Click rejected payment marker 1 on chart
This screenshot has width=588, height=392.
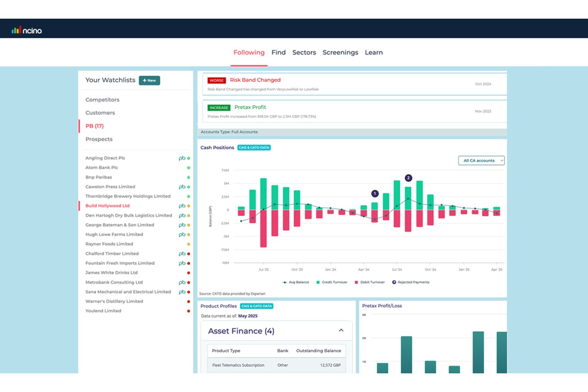click(375, 193)
